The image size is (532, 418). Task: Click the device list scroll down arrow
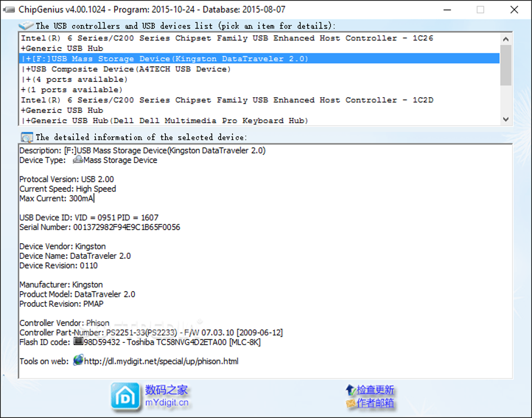click(x=505, y=119)
